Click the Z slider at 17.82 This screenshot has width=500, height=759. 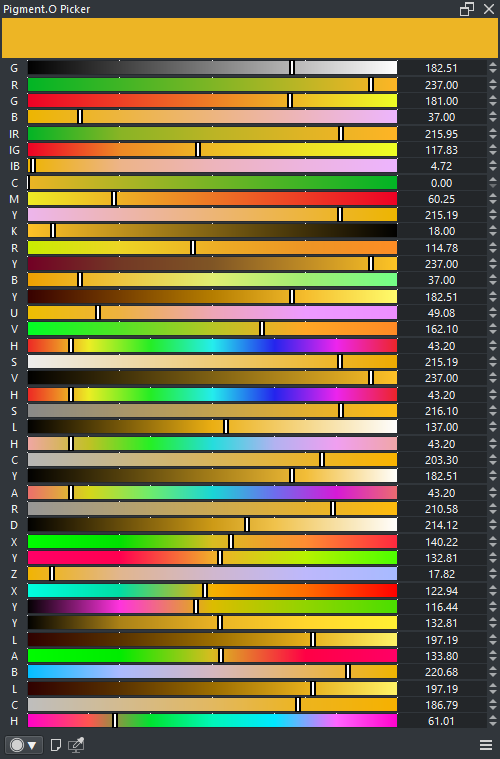tap(212, 574)
